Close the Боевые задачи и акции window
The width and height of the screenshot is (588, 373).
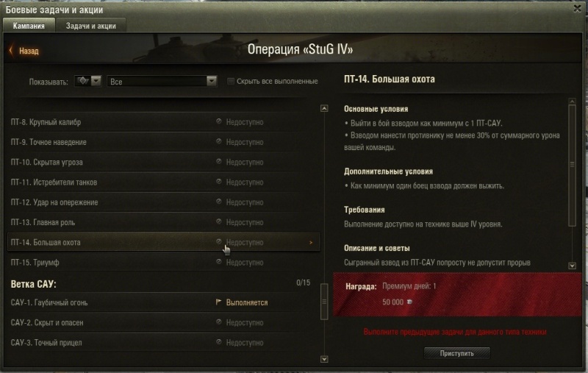pyautogui.click(x=578, y=8)
